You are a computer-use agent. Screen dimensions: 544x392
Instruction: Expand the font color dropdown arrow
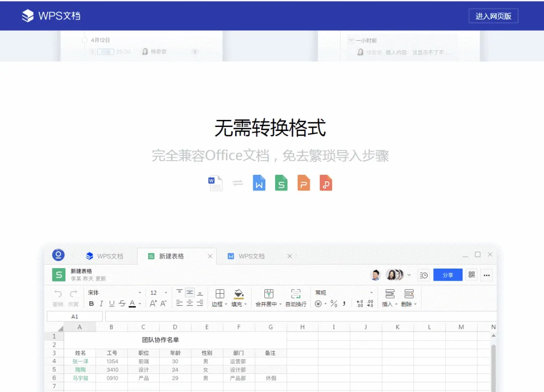[140, 304]
